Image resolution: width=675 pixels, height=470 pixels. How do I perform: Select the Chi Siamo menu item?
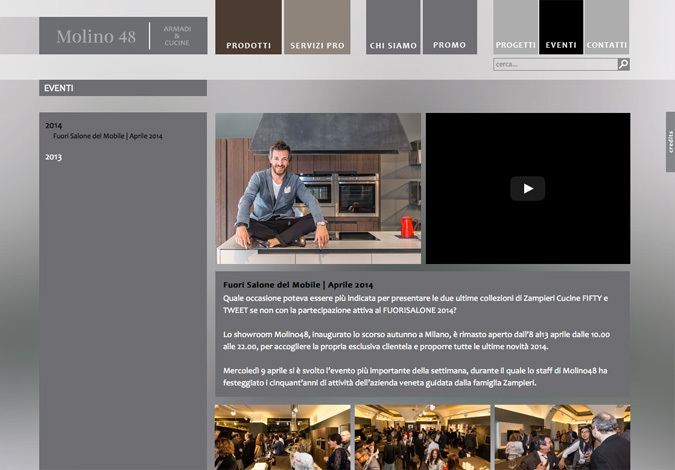[x=393, y=45]
